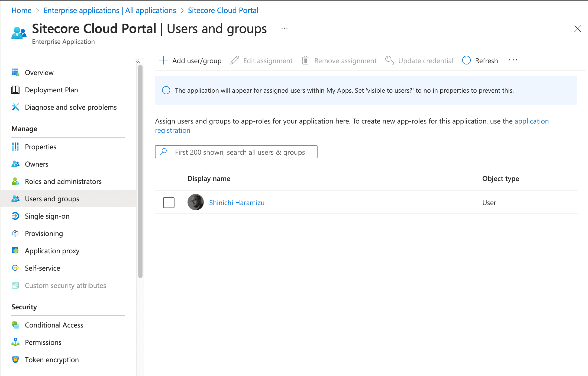
Task: Click the search all users & groups field
Action: pyautogui.click(x=240, y=152)
